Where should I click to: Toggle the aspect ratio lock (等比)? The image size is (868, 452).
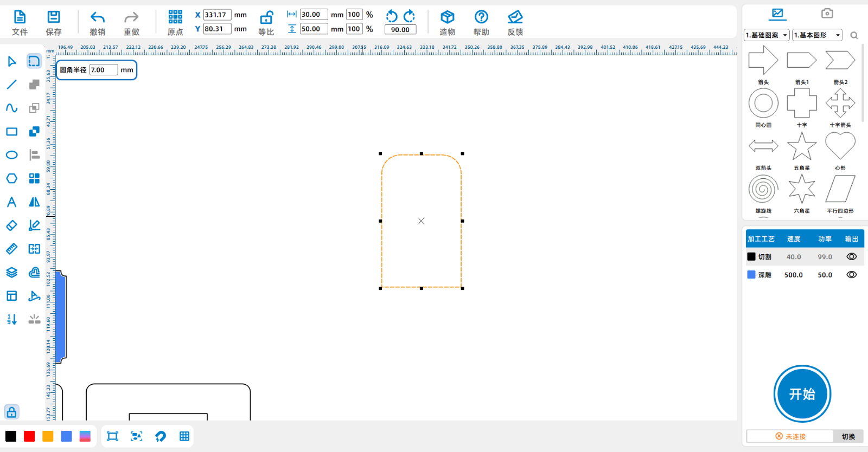(266, 17)
